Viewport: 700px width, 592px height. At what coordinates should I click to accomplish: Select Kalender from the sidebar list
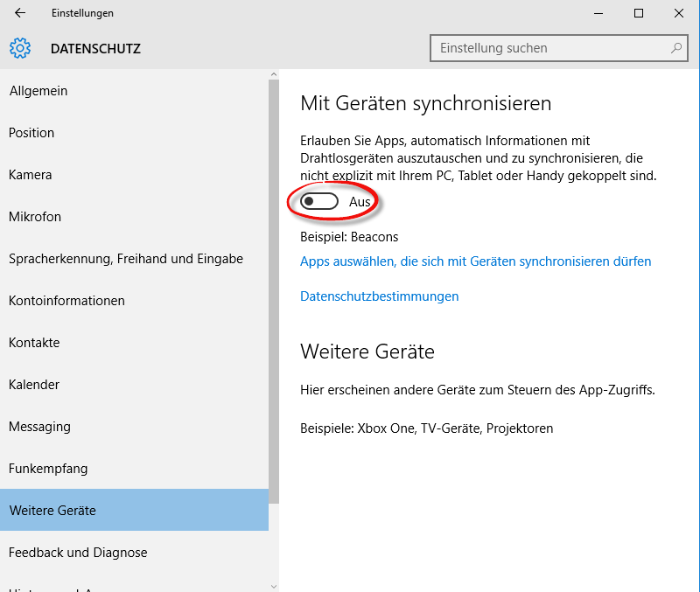[x=34, y=385]
